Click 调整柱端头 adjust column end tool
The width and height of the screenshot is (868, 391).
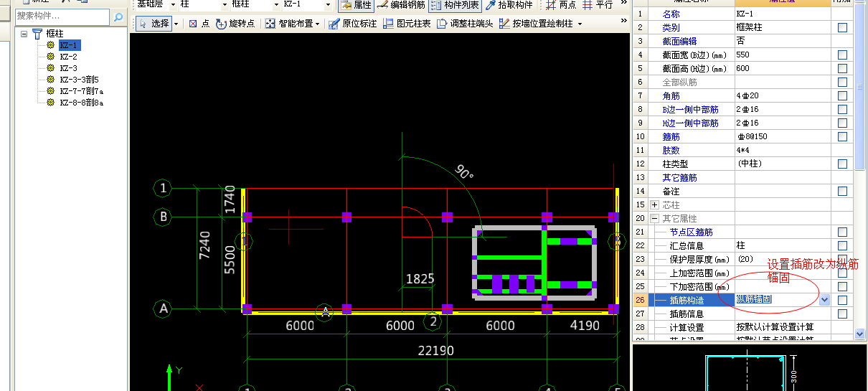tap(464, 24)
